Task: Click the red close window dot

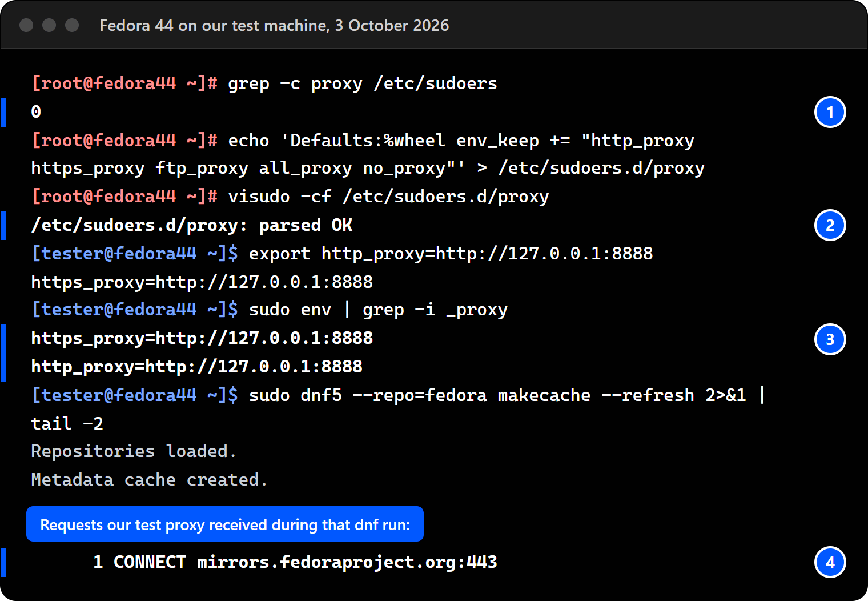Action: click(26, 25)
